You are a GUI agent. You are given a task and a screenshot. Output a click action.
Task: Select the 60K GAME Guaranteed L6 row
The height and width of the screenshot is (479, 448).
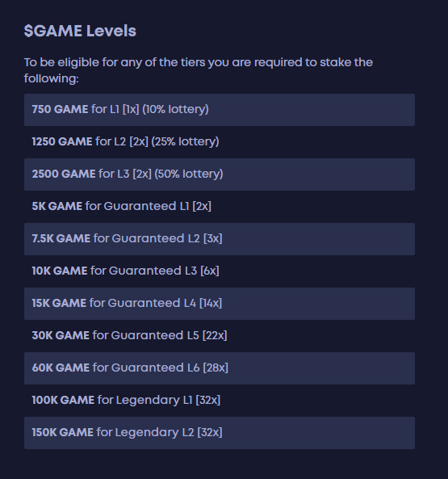click(220, 368)
